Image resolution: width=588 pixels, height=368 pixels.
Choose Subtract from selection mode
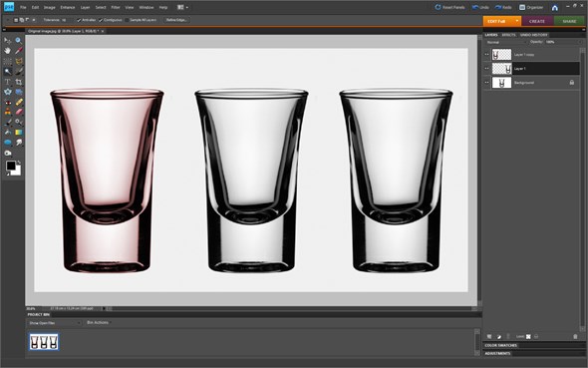click(x=27, y=20)
